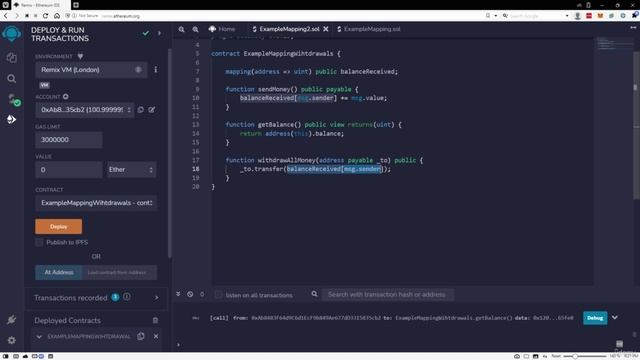
Task: Click the green compile success checkmark
Action: [146, 33]
